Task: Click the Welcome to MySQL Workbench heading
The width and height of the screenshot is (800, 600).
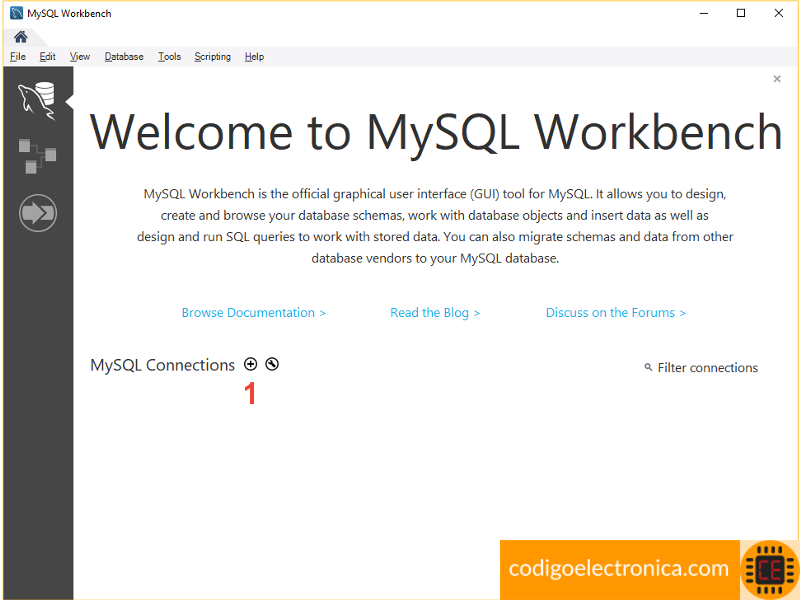Action: (436, 133)
